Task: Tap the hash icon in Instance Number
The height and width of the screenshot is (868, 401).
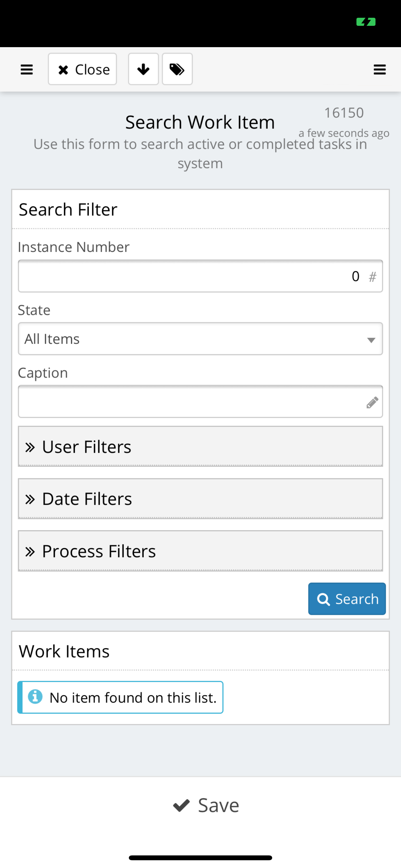Action: click(x=372, y=277)
